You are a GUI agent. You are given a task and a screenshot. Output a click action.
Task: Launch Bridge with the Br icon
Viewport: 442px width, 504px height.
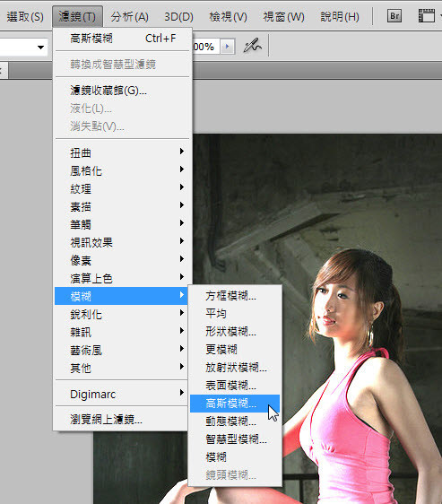tap(394, 16)
